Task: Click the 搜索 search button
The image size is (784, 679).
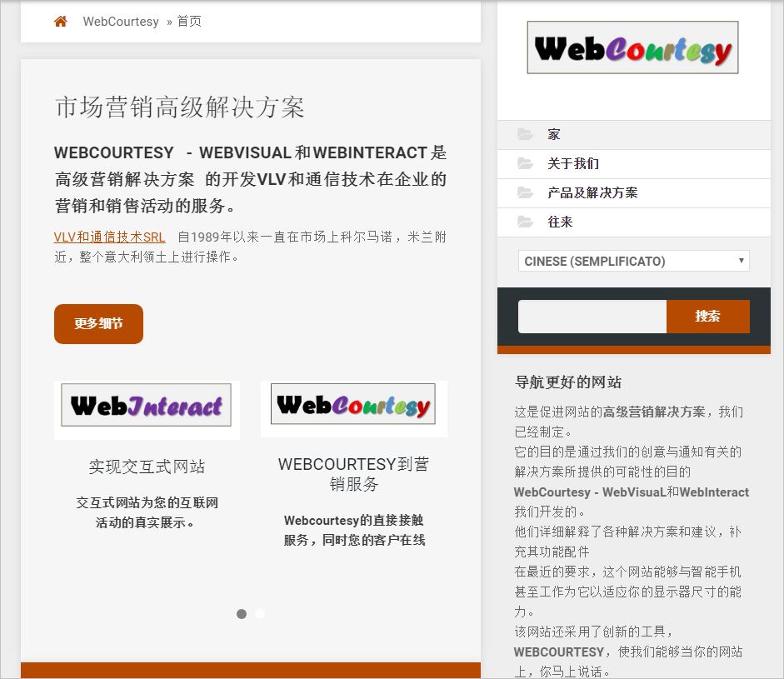Action: coord(707,317)
